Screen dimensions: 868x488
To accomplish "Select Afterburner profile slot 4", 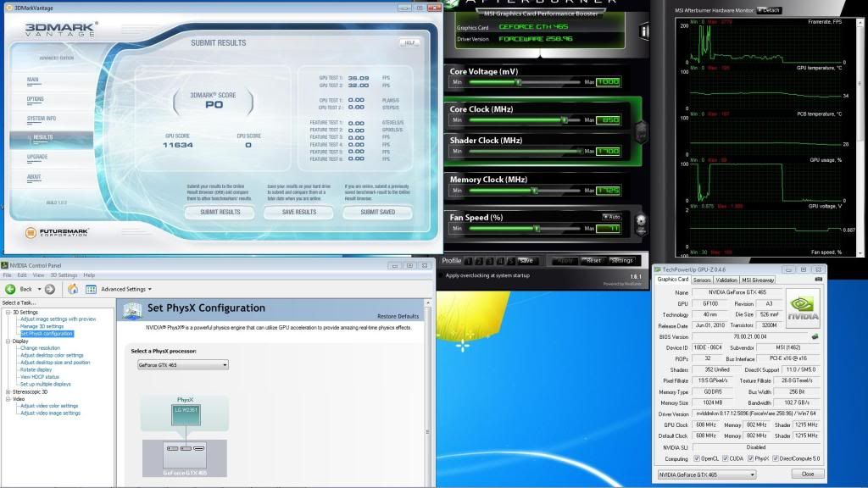I will click(x=500, y=261).
